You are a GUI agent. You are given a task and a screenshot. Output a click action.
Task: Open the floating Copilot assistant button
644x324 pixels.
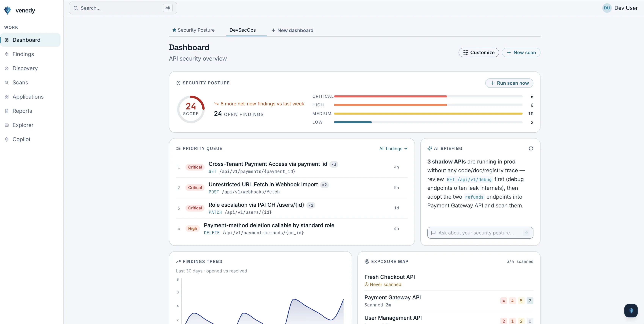(631, 311)
